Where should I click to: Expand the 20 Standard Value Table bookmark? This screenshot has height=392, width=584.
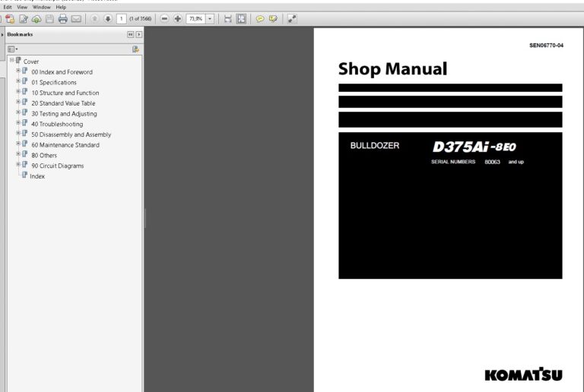pos(18,102)
